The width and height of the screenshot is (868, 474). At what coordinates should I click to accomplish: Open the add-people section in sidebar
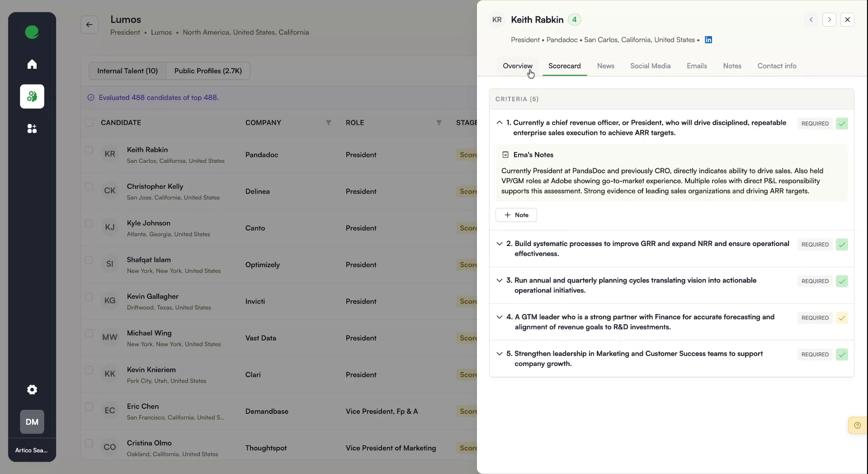tap(32, 128)
